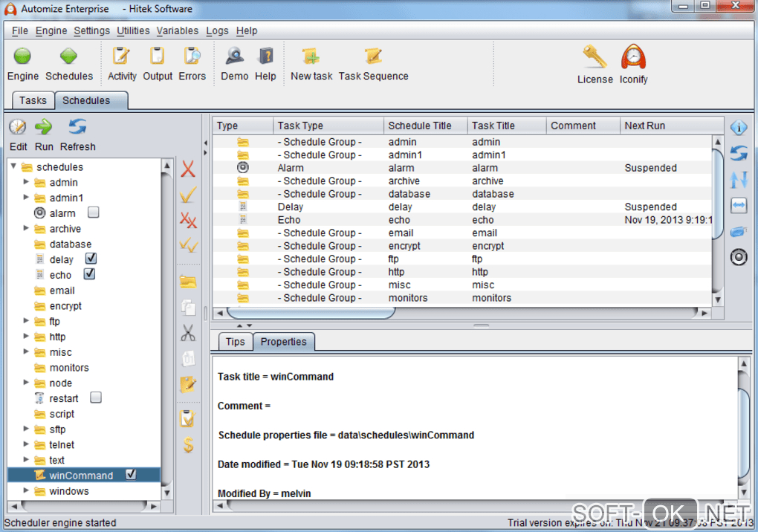This screenshot has width=758, height=532.
Task: Click the schedule table horizontal scrollbar
Action: pyautogui.click(x=311, y=312)
